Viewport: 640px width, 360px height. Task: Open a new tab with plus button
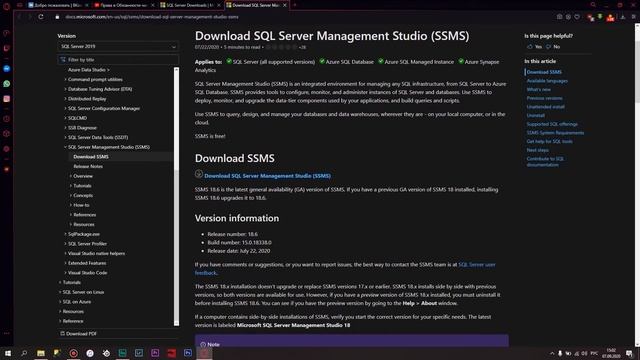click(295, 5)
